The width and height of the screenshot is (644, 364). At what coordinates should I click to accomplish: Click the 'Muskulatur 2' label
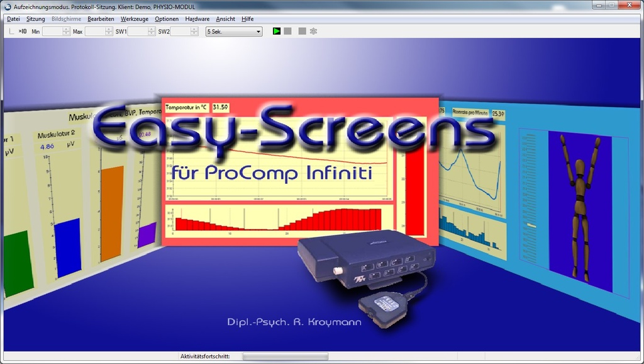pos(56,134)
